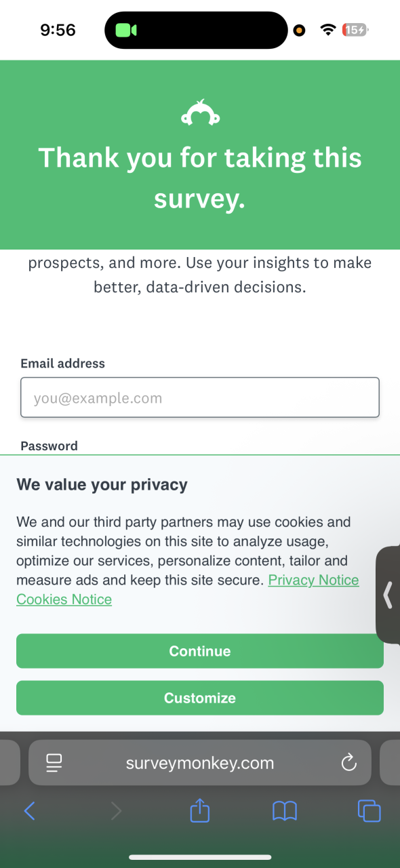Open the Cookies Notice link

64,599
